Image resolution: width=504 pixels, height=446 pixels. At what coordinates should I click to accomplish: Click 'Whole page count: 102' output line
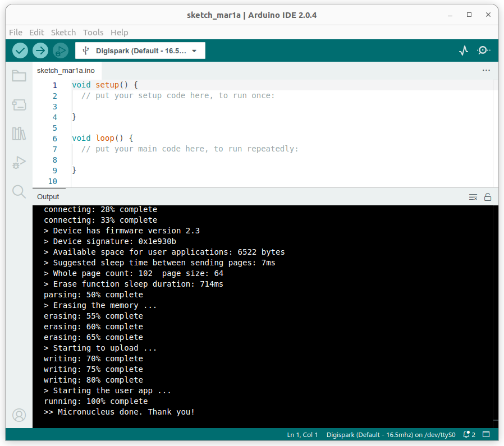tap(134, 273)
